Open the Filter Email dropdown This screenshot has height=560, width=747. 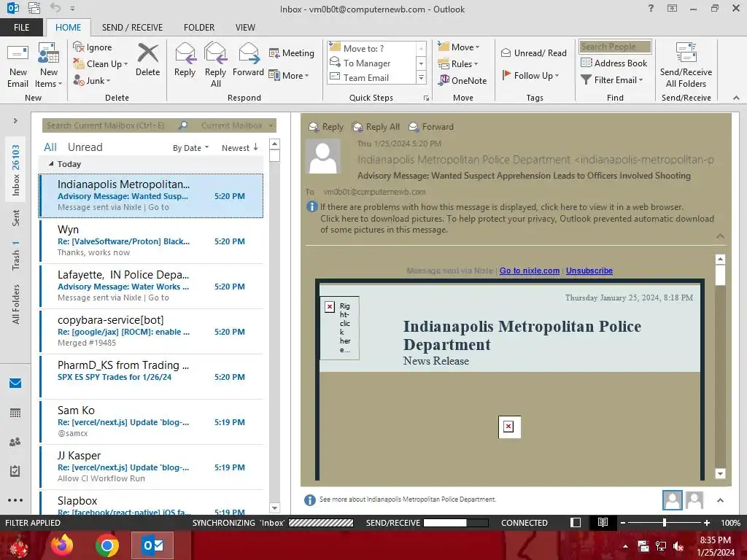tap(612, 80)
